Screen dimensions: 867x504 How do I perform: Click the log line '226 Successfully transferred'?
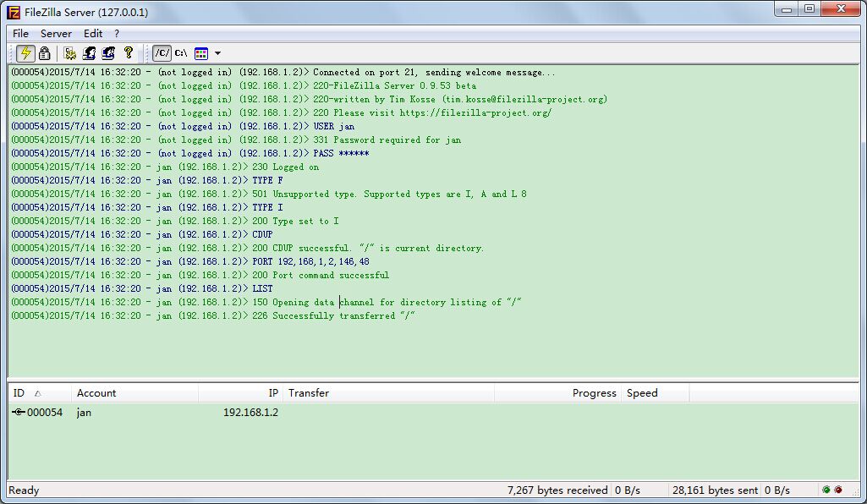click(213, 315)
